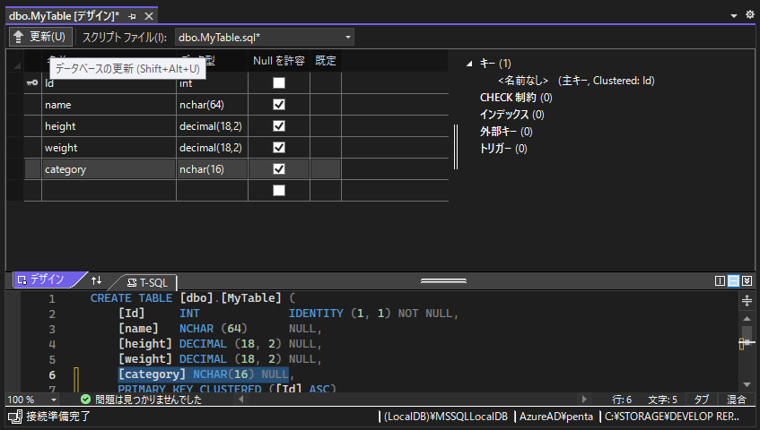Collapse the キー (1) section

[469, 64]
